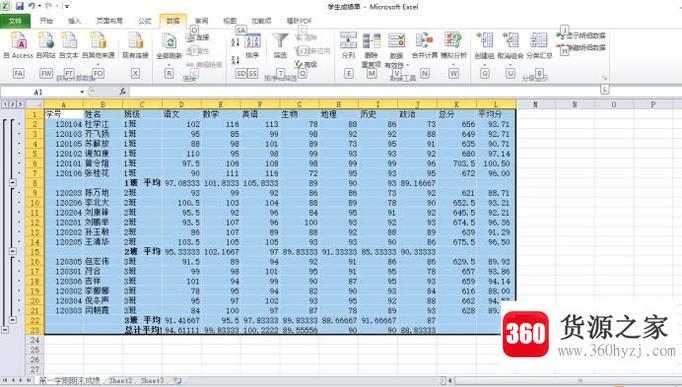Select the 平均分 header cell
Image resolution: width=682 pixels, height=387 pixels.
(496, 114)
